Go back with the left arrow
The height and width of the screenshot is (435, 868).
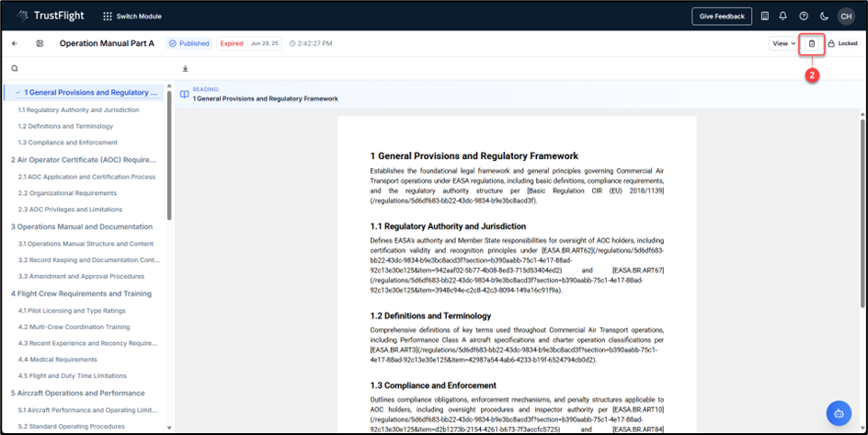coord(15,43)
